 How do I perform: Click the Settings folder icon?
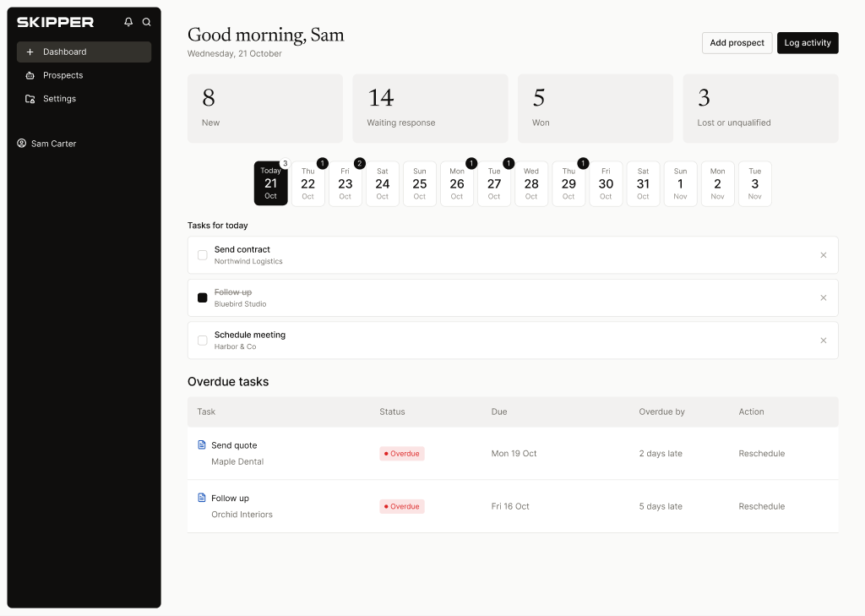point(30,99)
